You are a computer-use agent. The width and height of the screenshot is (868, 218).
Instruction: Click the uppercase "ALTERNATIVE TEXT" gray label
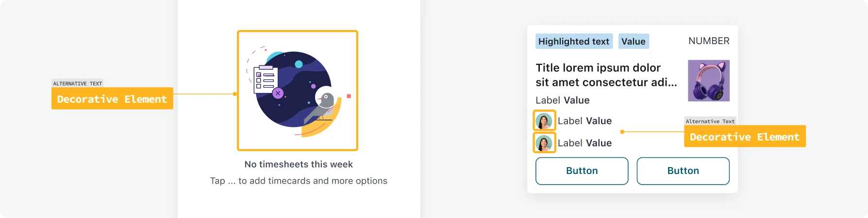click(x=78, y=83)
